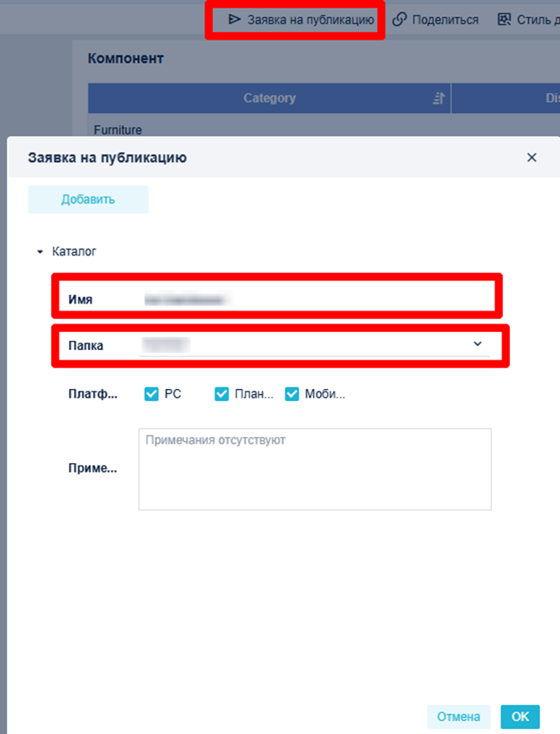Close the publication request dialog
The height and width of the screenshot is (734, 560).
point(532,157)
